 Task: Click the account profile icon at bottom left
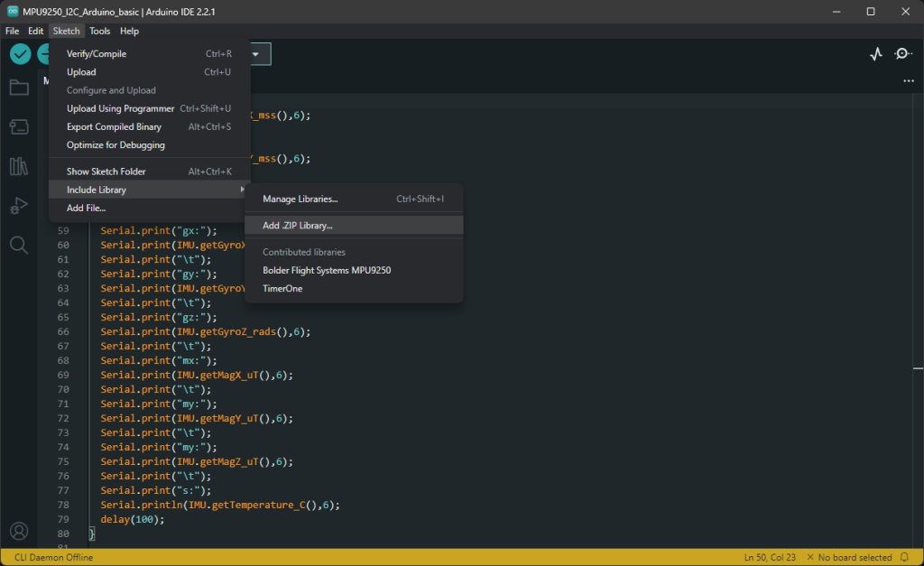[x=20, y=531]
